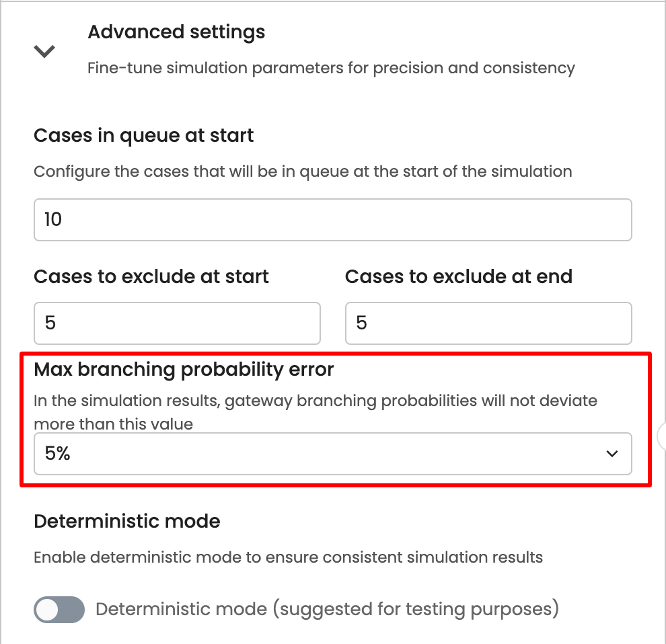Click the 'Fine-tune simulation parameters' subtitle text
The image size is (666, 644).
click(331, 68)
